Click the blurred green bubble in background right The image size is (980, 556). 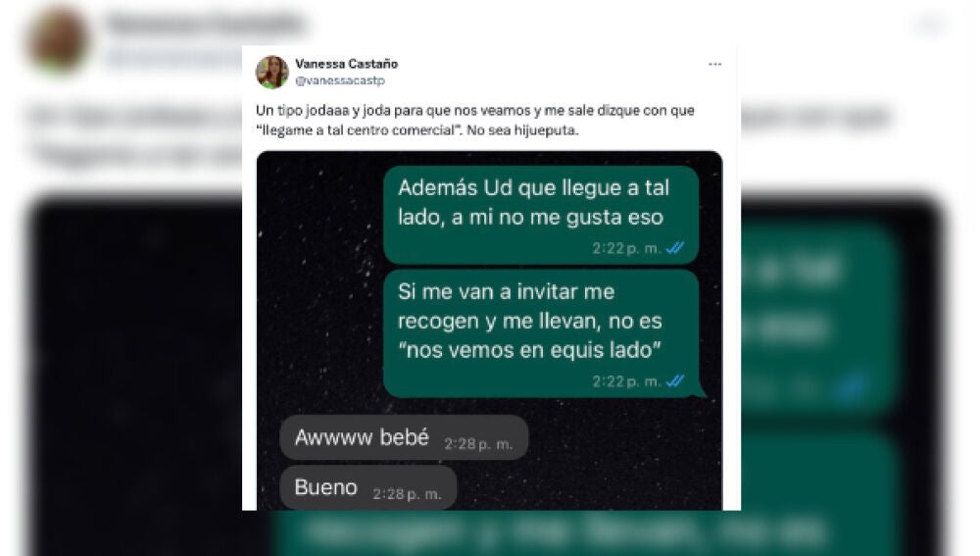point(820,319)
